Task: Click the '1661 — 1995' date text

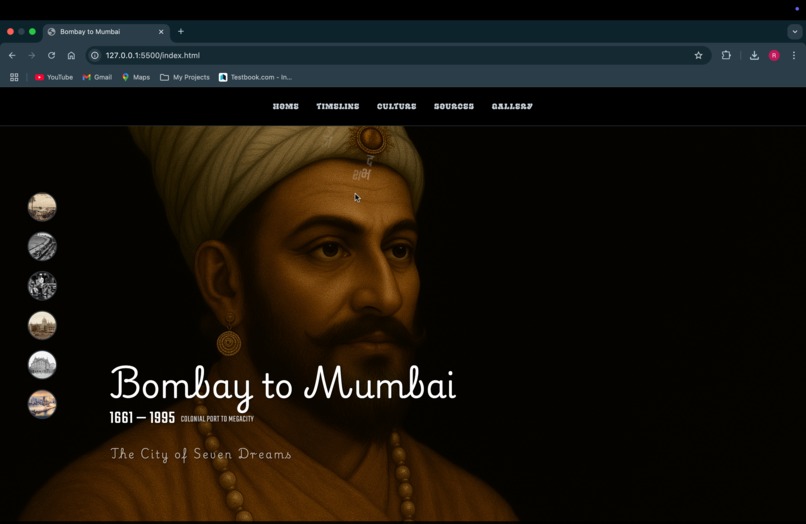Action: 142,418
